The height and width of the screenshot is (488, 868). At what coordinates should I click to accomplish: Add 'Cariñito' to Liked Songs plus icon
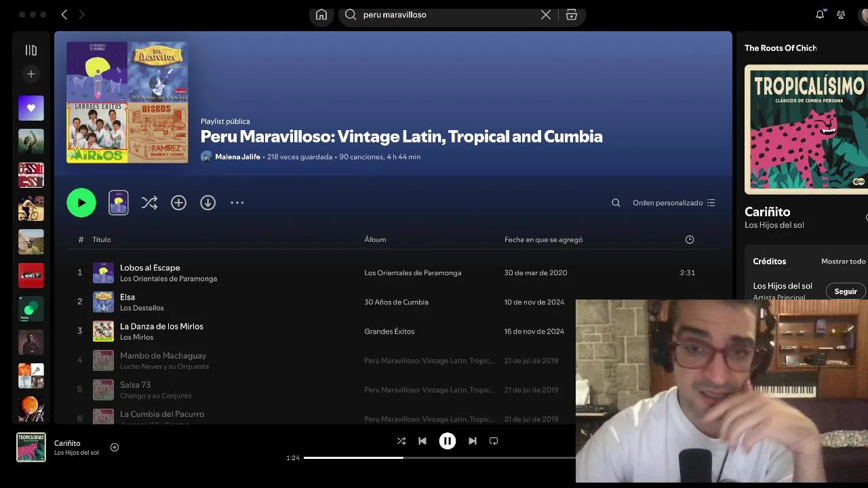(115, 447)
